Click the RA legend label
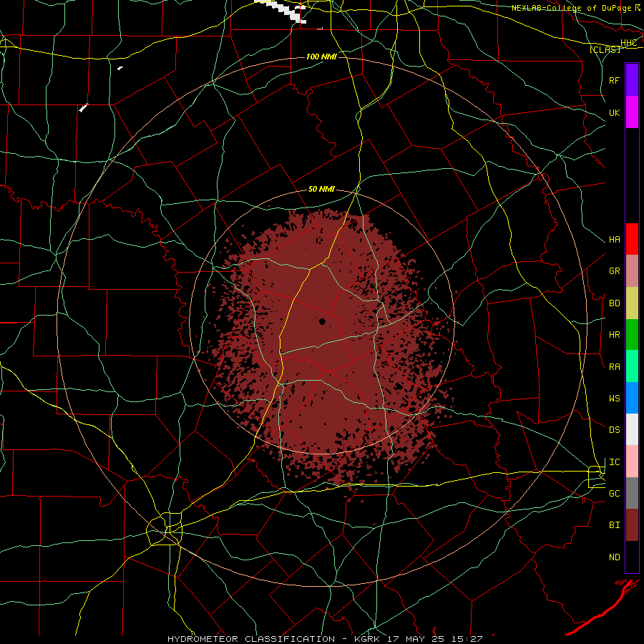This screenshot has height=644, width=644. (x=615, y=367)
